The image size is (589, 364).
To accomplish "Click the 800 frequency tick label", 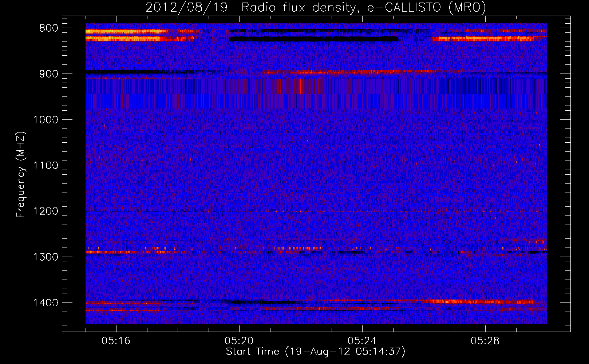I will click(x=49, y=28).
